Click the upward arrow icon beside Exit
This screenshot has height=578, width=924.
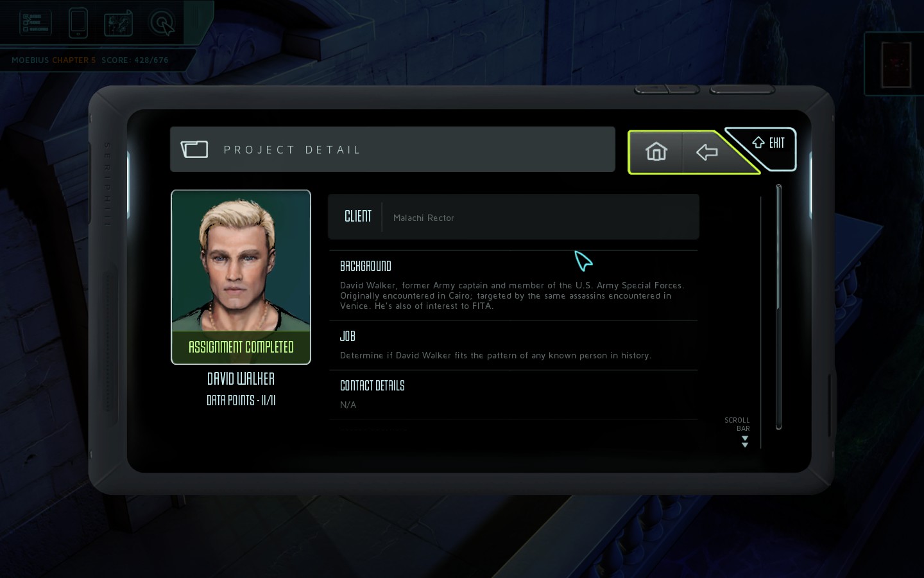point(758,143)
